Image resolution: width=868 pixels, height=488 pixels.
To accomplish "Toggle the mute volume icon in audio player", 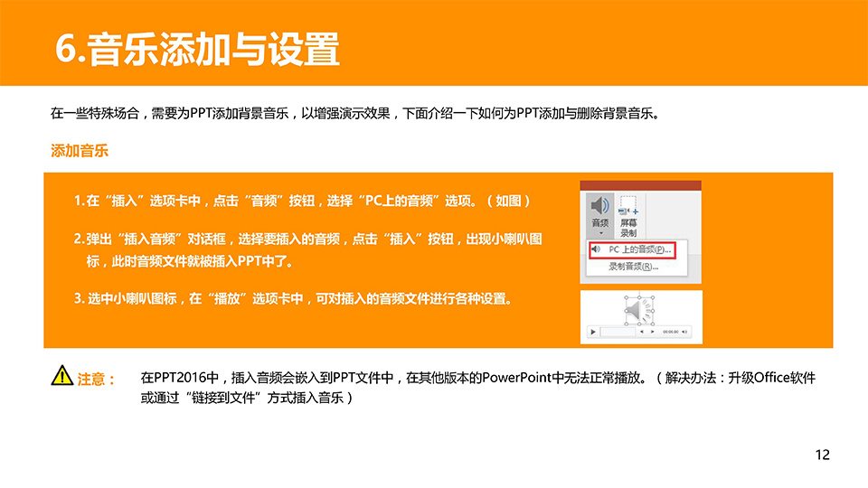I will tap(685, 333).
